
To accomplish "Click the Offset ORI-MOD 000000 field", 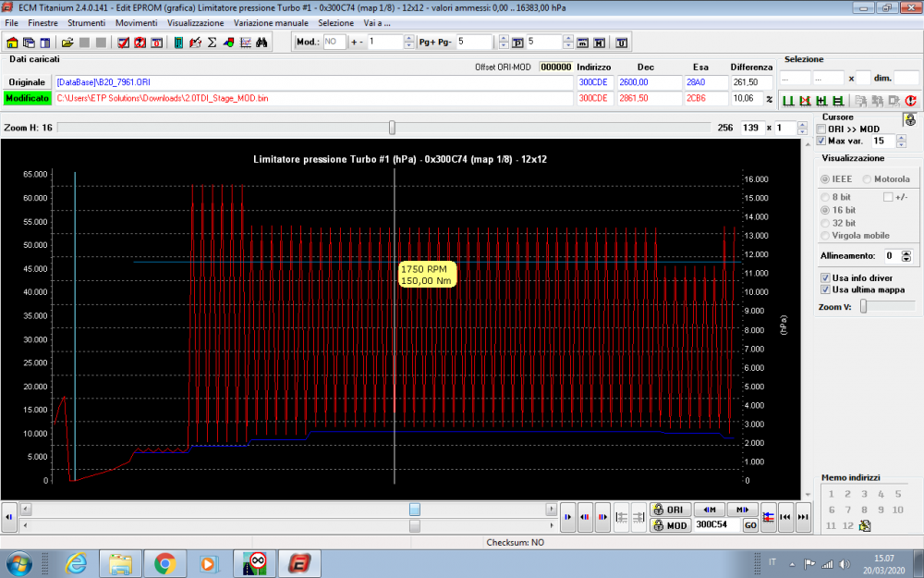I will (555, 67).
